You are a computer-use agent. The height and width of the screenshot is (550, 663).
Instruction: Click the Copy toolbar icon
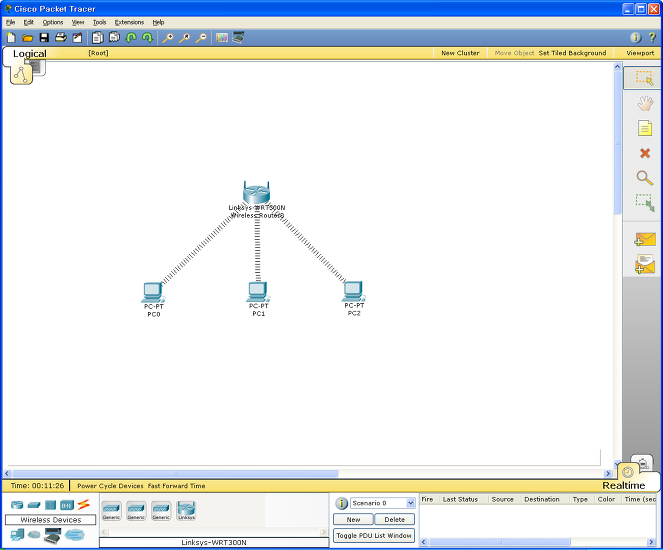tap(98, 38)
